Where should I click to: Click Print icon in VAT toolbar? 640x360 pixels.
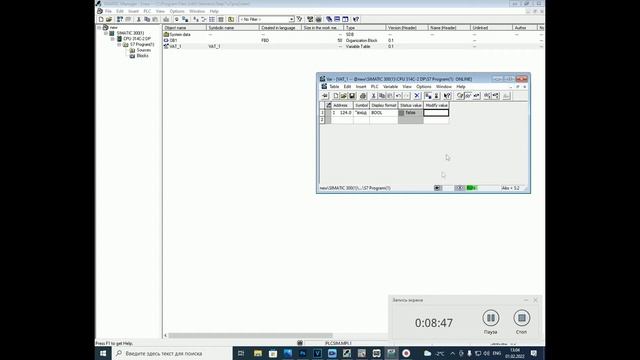[x=363, y=96]
